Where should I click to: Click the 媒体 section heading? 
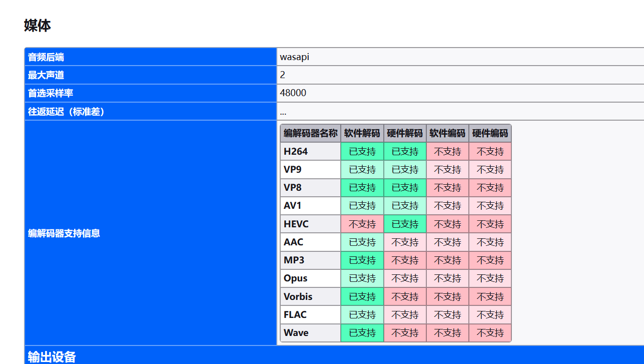tap(38, 26)
